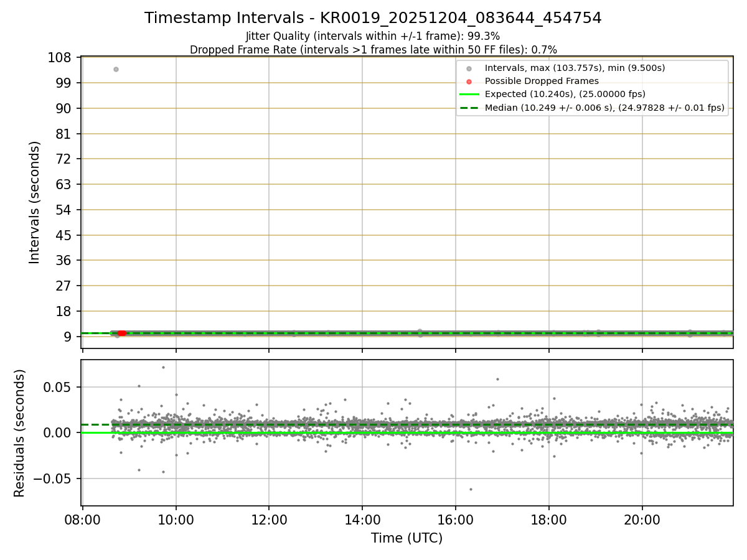Viewport: 747px width, 560px height.
Task: Click the 'Intervals (seconds)' y-axis label
Action: (x=35, y=202)
